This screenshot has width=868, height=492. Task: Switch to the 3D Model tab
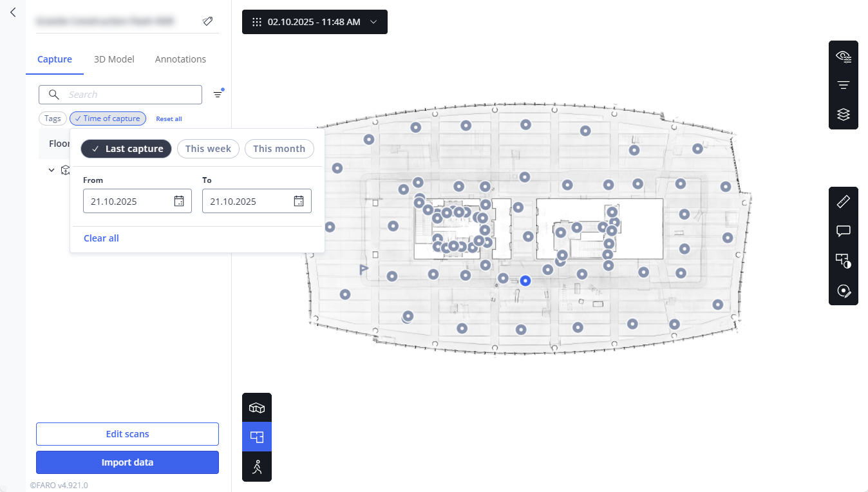coord(114,59)
